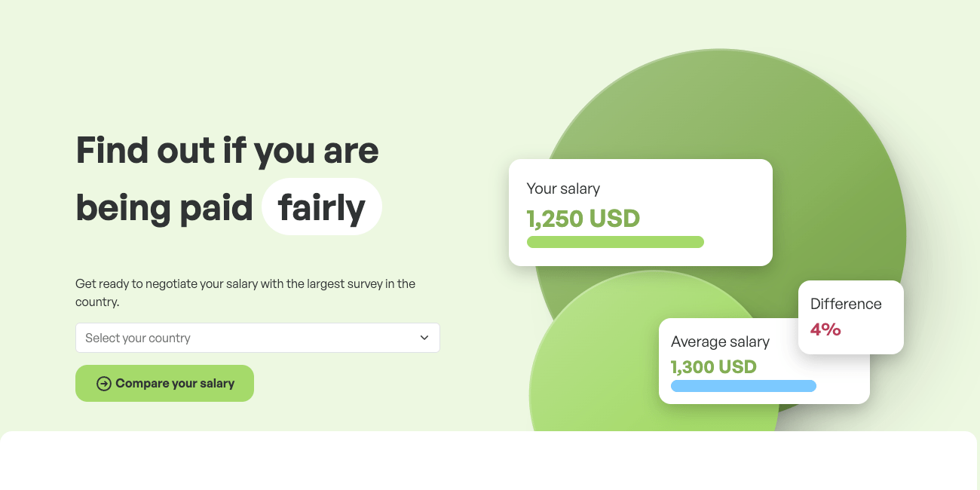Click the 1,250 USD salary amount

tap(583, 219)
